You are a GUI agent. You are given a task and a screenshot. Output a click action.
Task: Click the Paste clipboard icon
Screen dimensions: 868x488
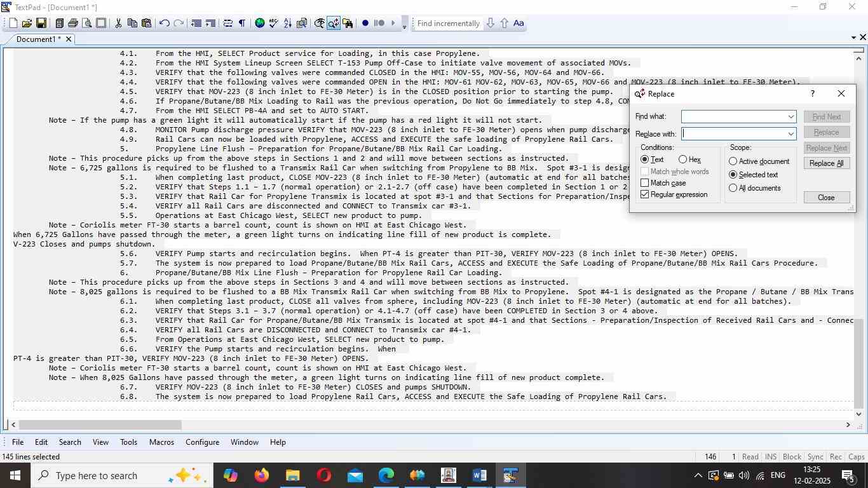(146, 24)
